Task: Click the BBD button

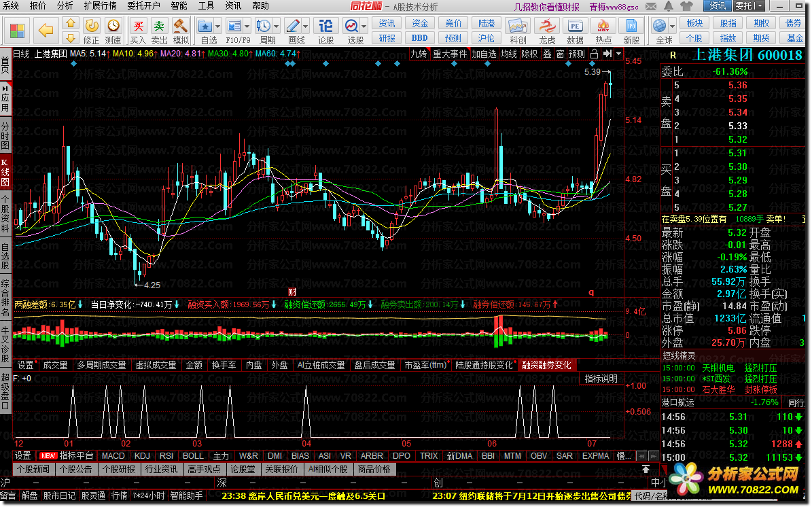Action: pos(419,38)
